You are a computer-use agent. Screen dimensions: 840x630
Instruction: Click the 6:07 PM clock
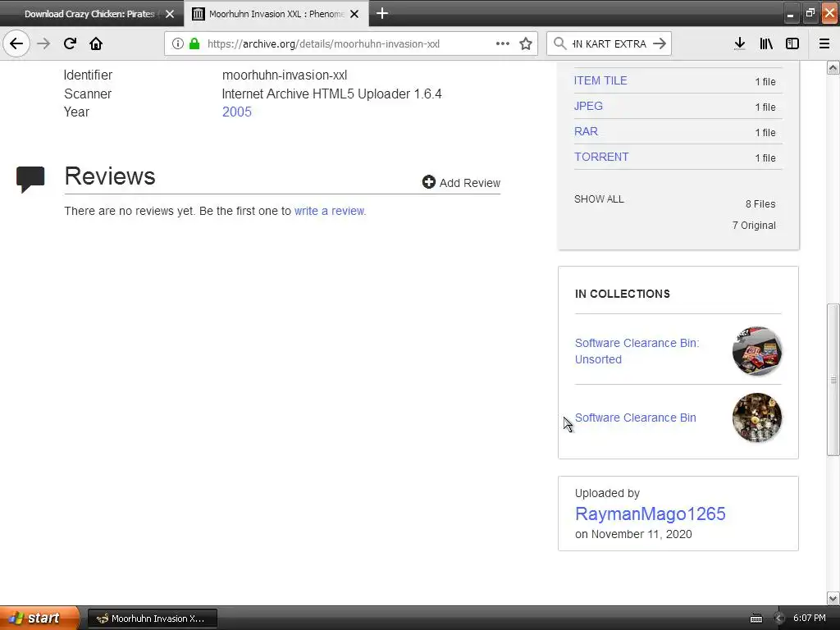810,619
